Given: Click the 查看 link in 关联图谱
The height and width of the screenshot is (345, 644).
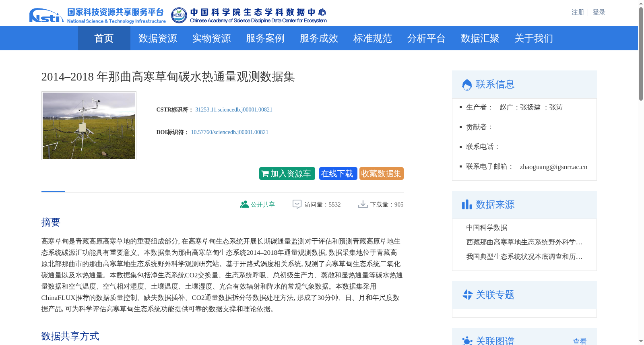Looking at the screenshot, I should 580,341.
